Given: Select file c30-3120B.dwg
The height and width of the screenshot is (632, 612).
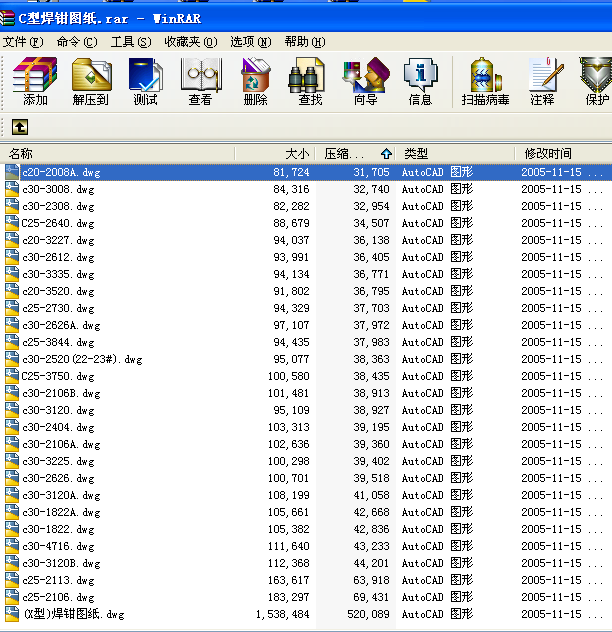Looking at the screenshot, I should 61,563.
